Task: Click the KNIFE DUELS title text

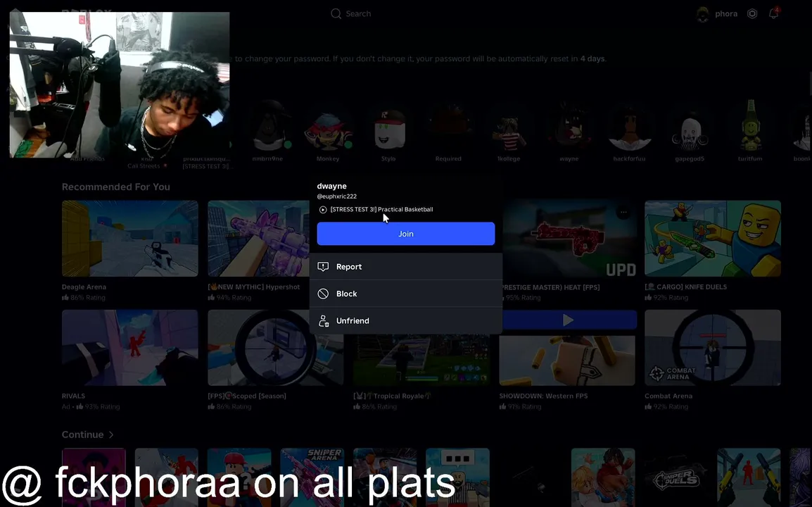Action: (x=685, y=287)
